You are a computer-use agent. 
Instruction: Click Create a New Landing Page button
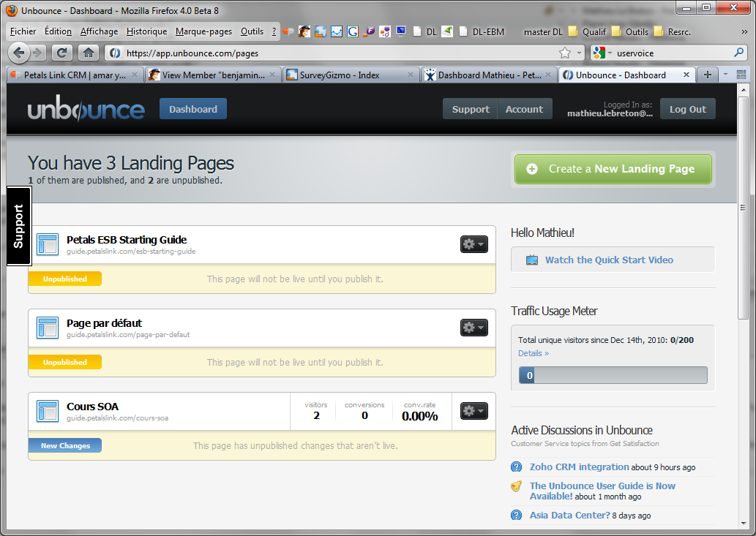coord(613,169)
